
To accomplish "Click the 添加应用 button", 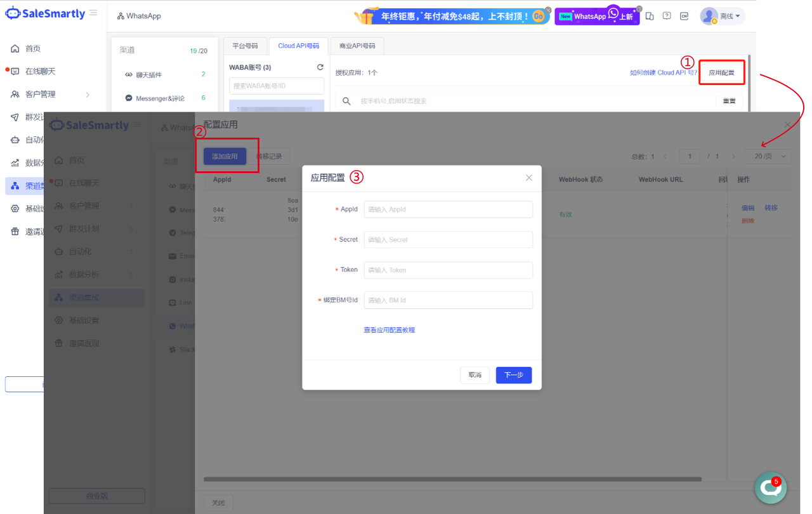I will pos(225,156).
